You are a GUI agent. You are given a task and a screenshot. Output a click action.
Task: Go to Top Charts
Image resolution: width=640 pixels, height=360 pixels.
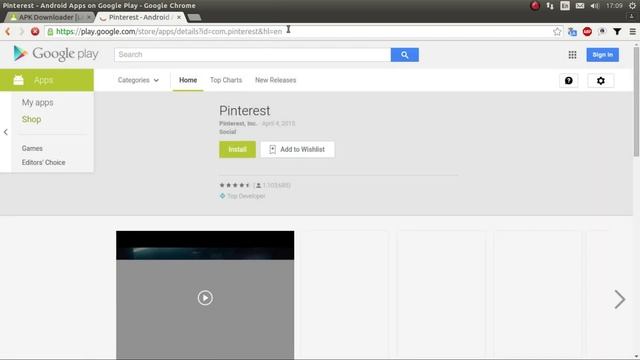pyautogui.click(x=226, y=80)
